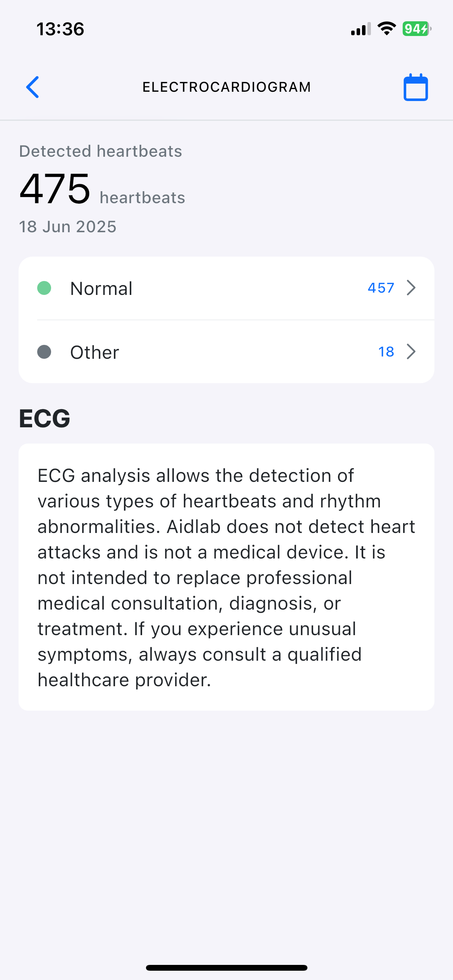This screenshot has width=453, height=980.
Task: Tap the home indicator bar
Action: [226, 968]
